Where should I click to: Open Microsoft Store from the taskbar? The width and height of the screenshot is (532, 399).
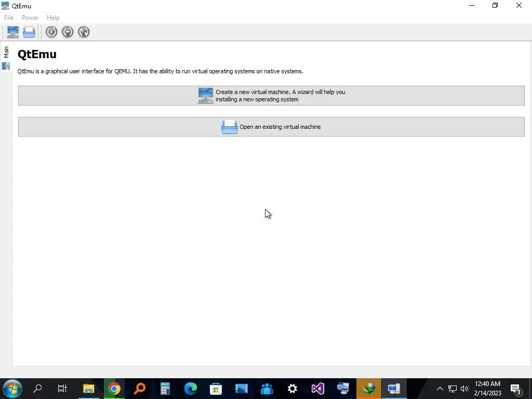216,389
